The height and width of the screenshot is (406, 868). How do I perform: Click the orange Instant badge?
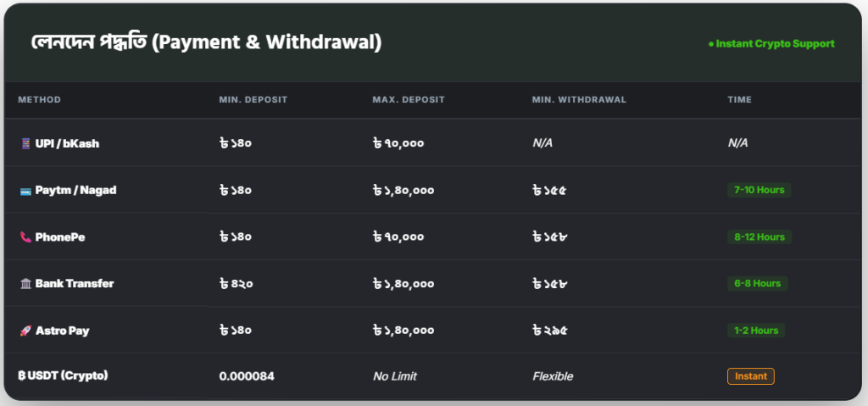click(750, 376)
